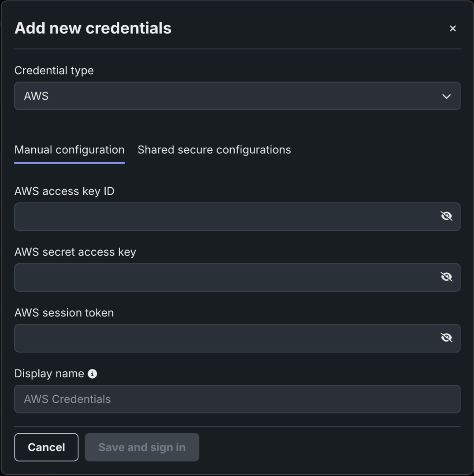
Task: Click the Display name field with AWS Credentials placeholder
Action: (x=237, y=399)
